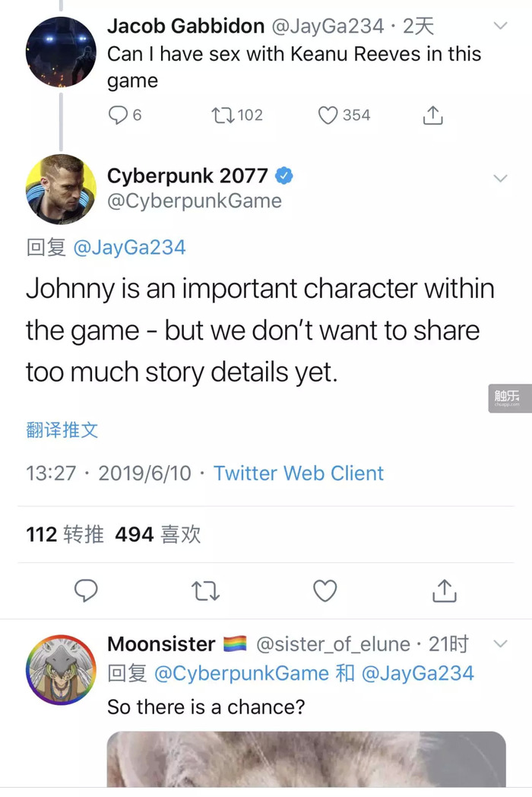Screen dimensions: 532x797
Task: Retweet the Cyberpunk 2077 main tweet
Action: (205, 591)
